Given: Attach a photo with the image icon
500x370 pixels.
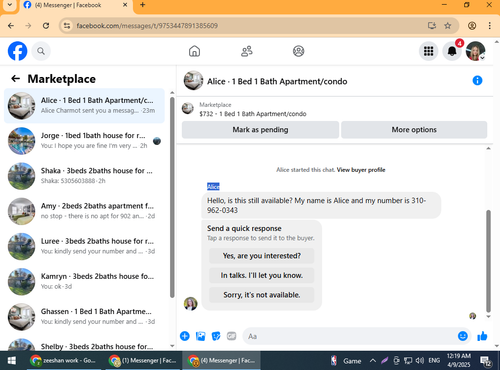Looking at the screenshot, I should point(200,336).
